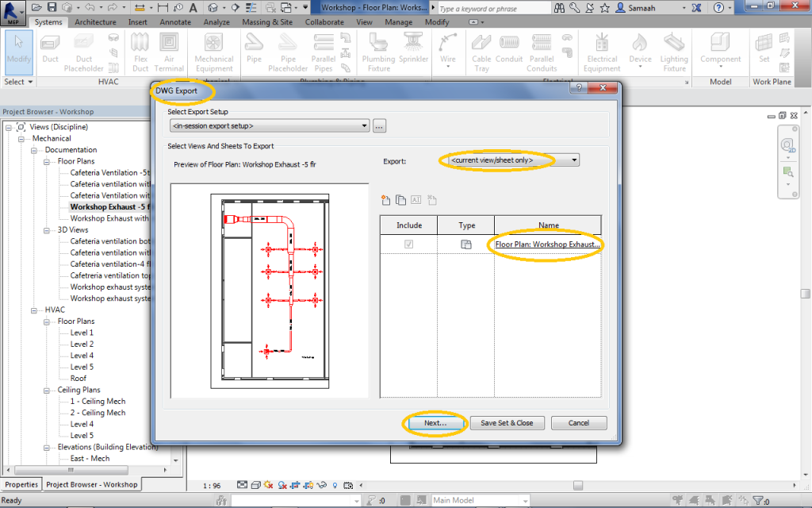Click the Switch Windows icon
The height and width of the screenshot is (508, 812).
tap(286, 7)
